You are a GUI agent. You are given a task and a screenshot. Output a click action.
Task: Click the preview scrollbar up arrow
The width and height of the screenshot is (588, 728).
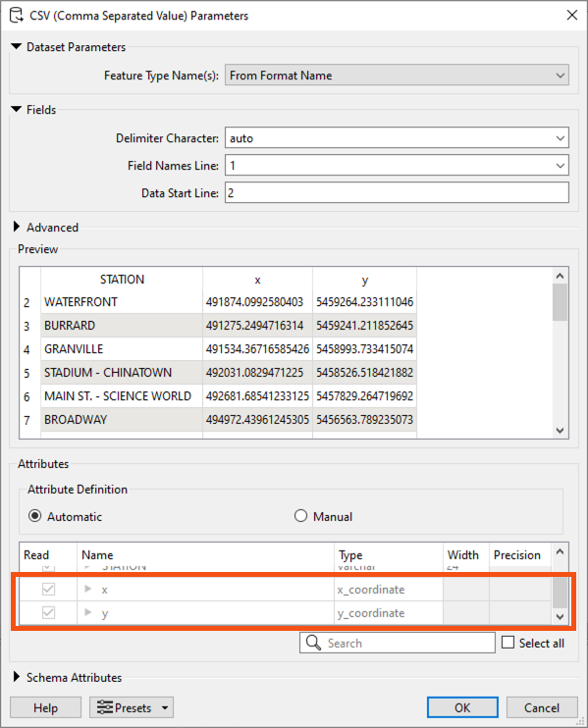pyautogui.click(x=560, y=276)
